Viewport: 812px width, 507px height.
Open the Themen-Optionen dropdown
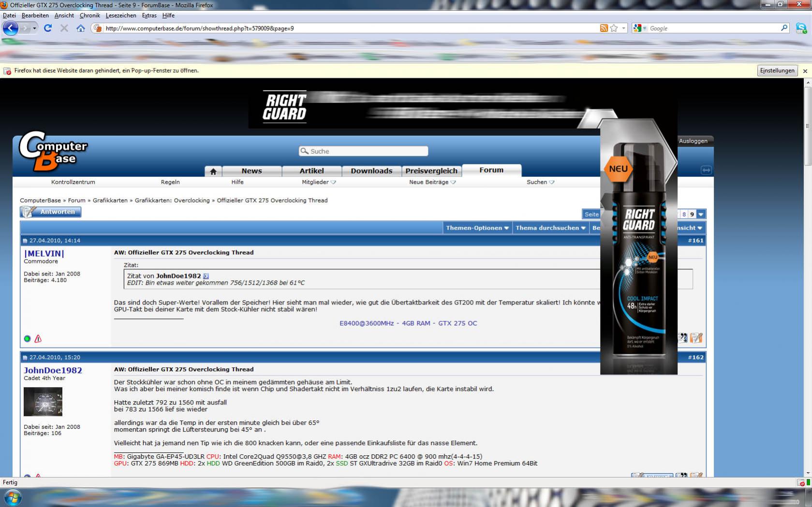[477, 228]
